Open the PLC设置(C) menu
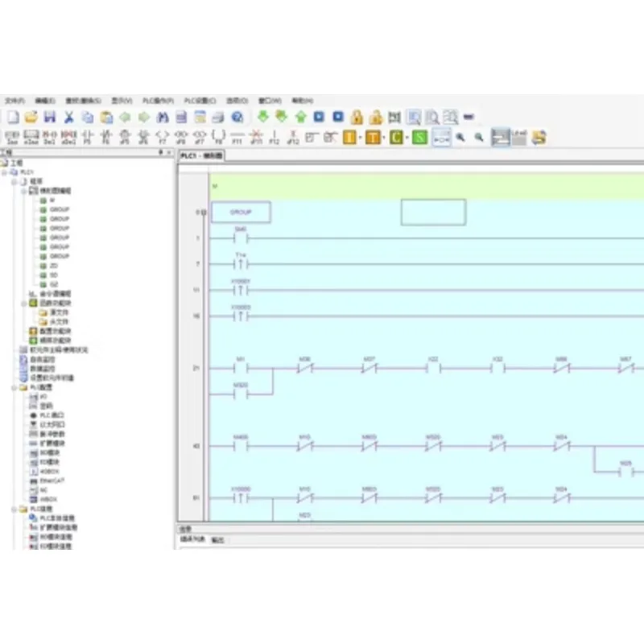 pos(200,101)
